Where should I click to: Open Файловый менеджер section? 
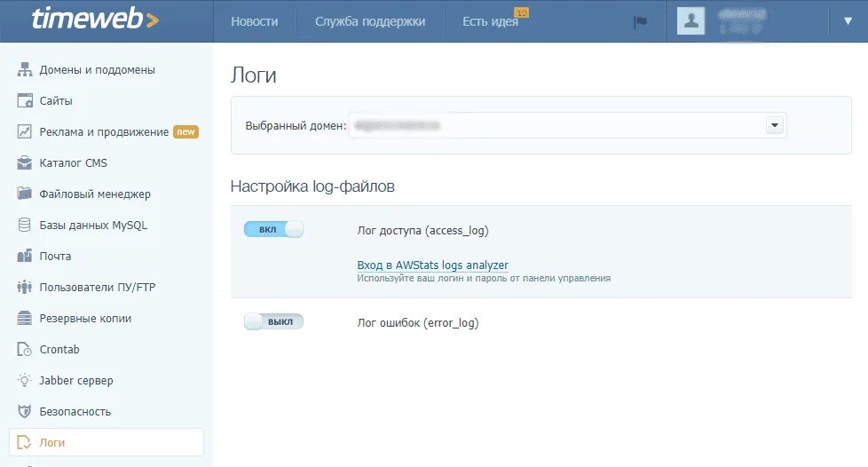click(x=95, y=194)
